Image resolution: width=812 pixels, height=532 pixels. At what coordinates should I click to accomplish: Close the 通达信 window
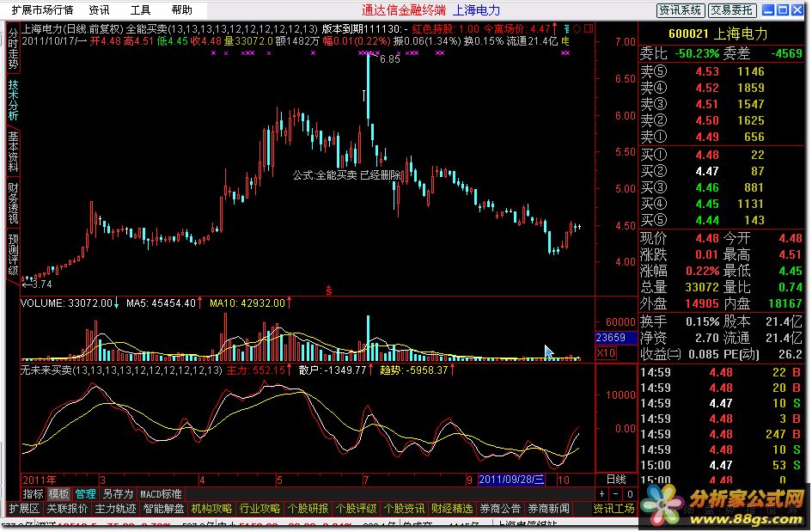click(x=797, y=10)
